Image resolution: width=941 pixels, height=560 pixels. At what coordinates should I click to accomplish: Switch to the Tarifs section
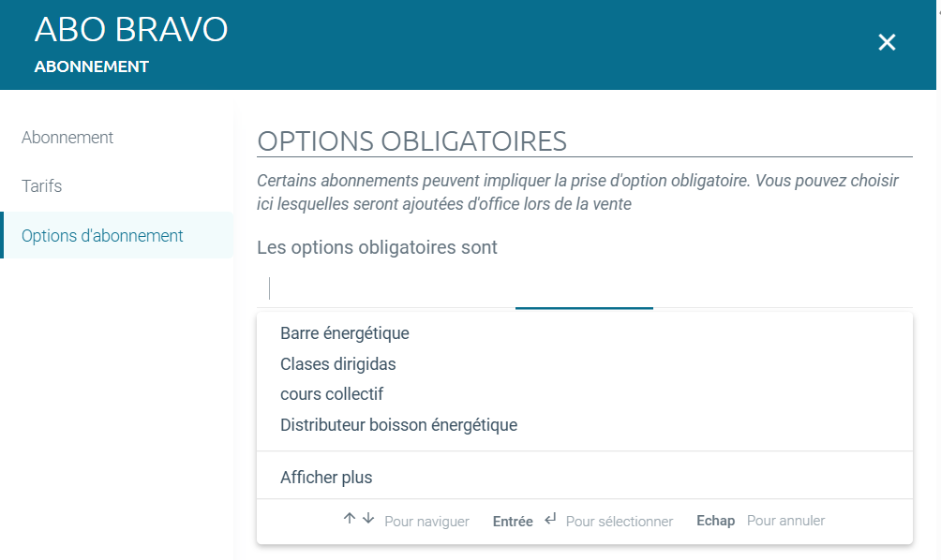tap(42, 186)
